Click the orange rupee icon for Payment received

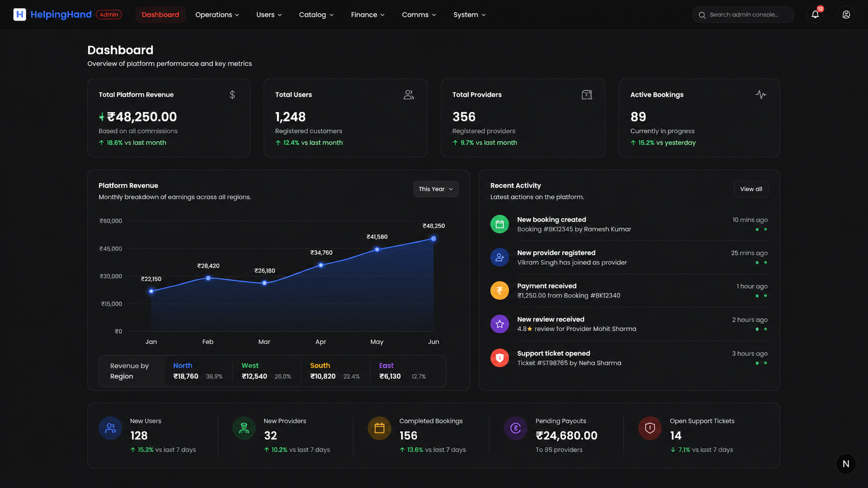tap(499, 291)
